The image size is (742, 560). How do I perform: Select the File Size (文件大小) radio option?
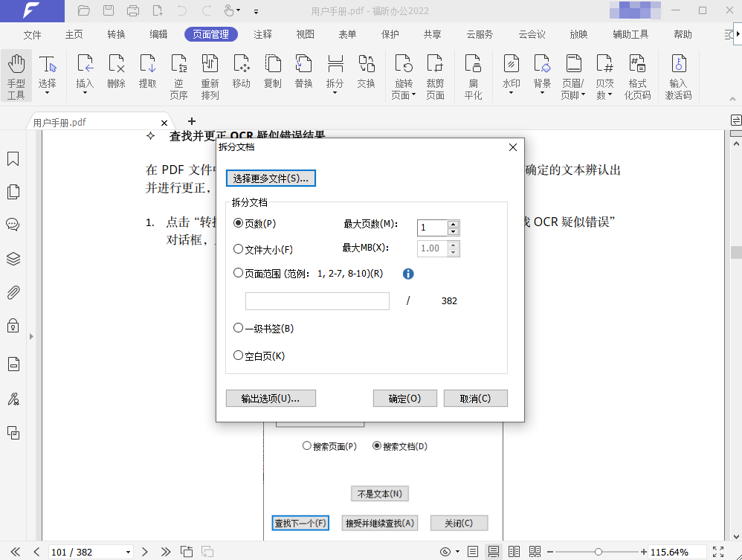[x=239, y=250]
